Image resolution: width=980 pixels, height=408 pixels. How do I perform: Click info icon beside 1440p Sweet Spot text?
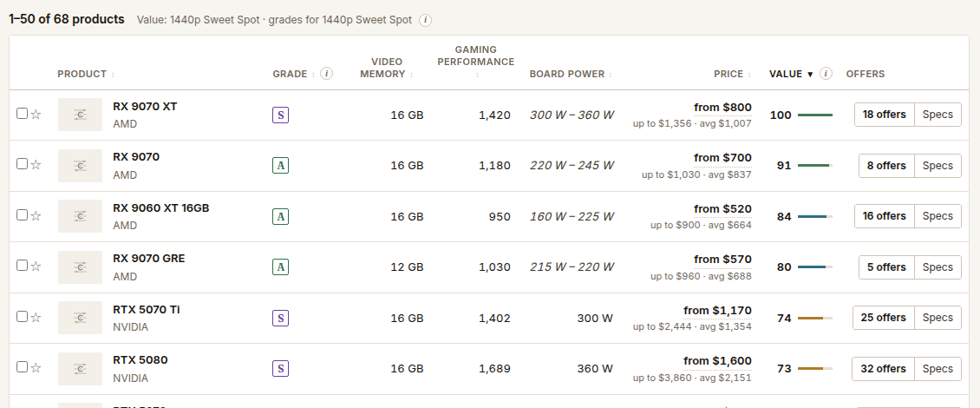coord(425,20)
